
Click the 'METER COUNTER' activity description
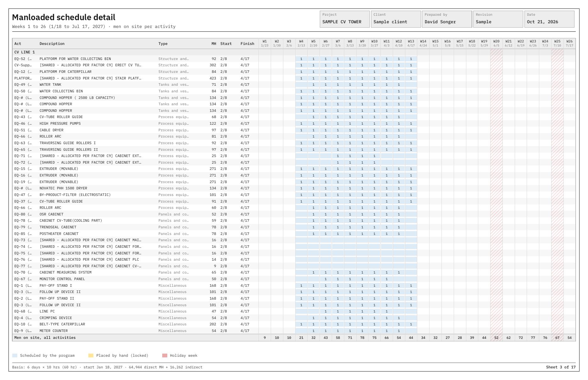coord(54,331)
